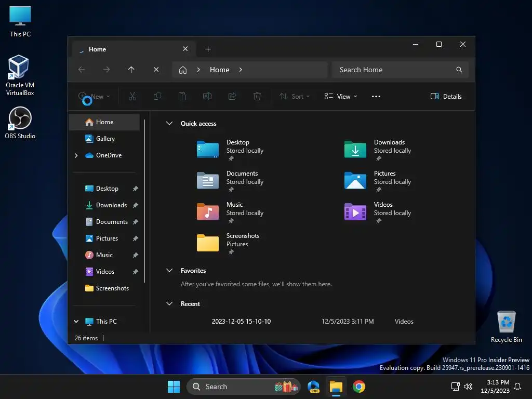Open the taskbar clock showing 3:13 PM
This screenshot has height=399, width=532.
coord(495,387)
